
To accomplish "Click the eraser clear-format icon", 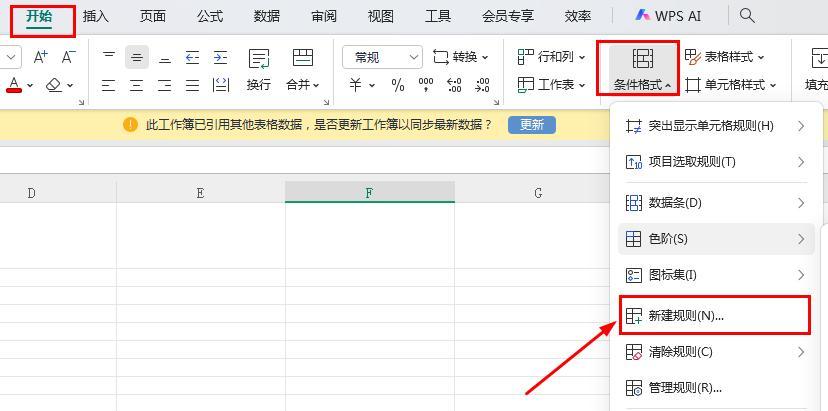I will click(54, 85).
